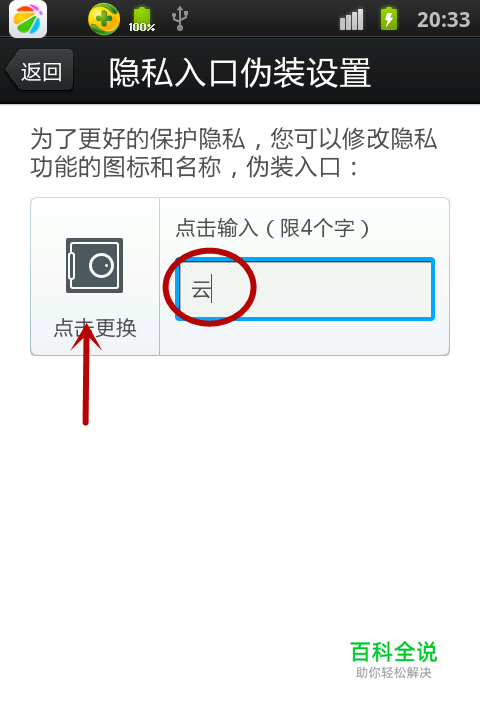This screenshot has width=480, height=711.
Task: Tap the yellow 360 security plus icon
Action: [104, 19]
